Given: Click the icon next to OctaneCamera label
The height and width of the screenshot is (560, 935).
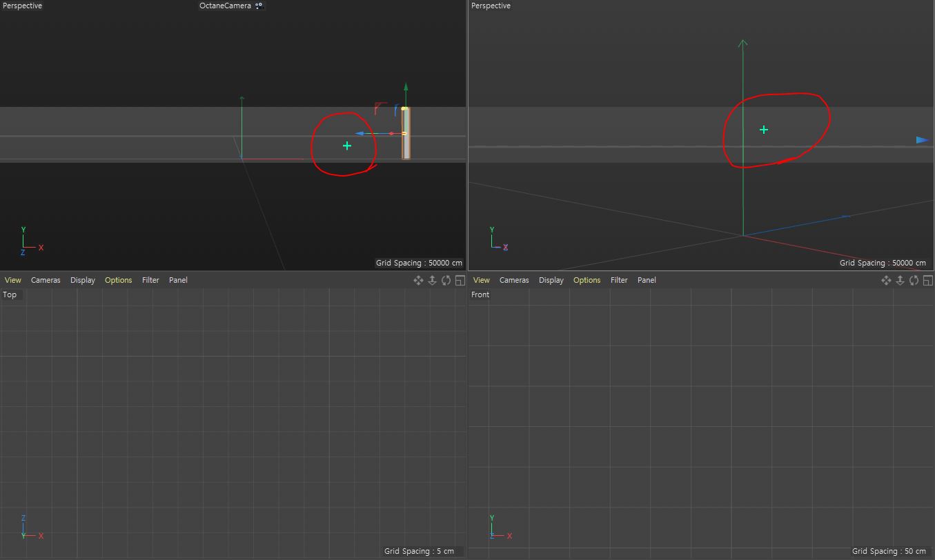Looking at the screenshot, I should pyautogui.click(x=259, y=6).
